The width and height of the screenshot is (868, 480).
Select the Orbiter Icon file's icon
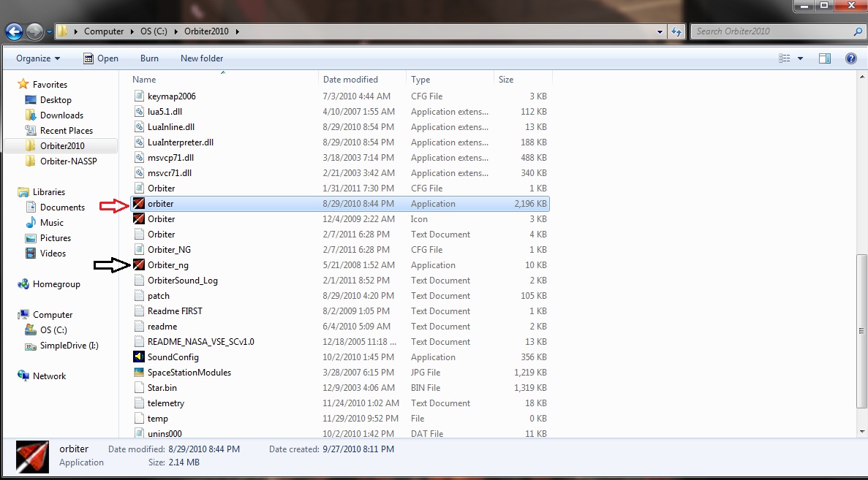[139, 219]
